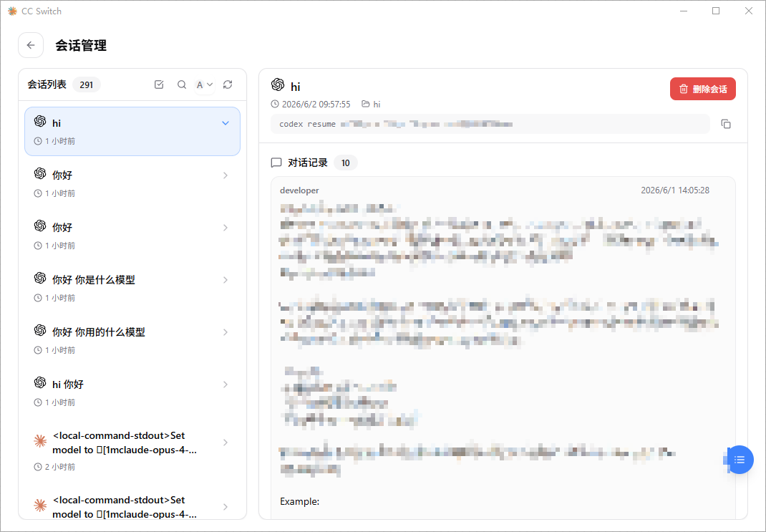Click the CC Switch app icon in title bar

pyautogui.click(x=12, y=11)
